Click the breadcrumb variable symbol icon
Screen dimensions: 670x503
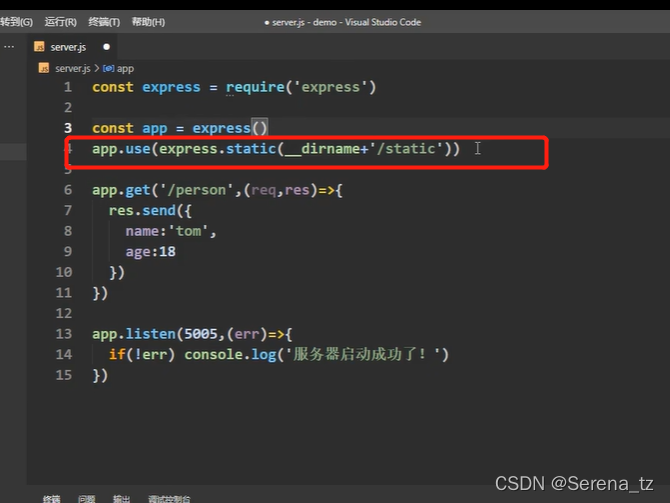click(x=109, y=68)
